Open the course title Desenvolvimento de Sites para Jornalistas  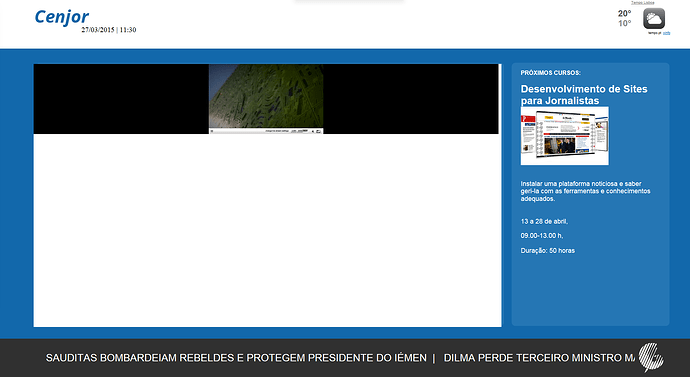point(584,95)
